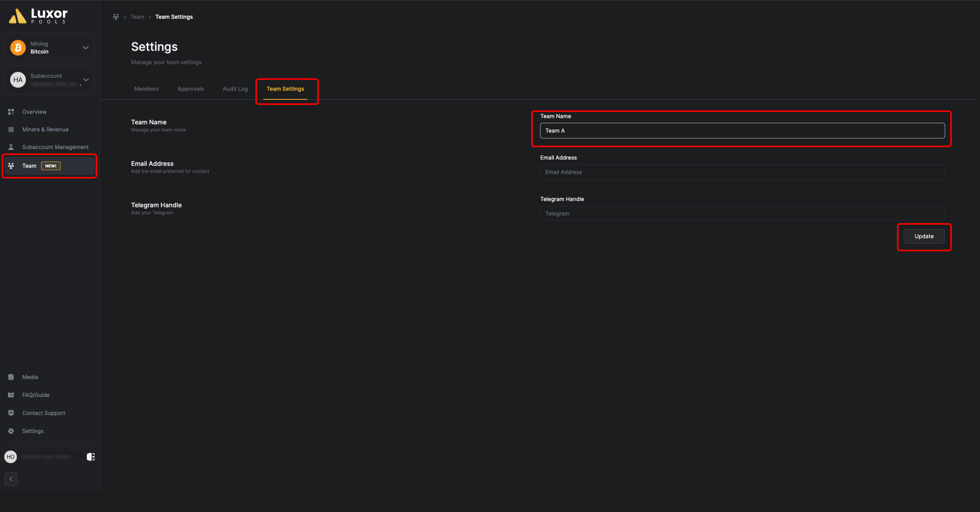980x512 pixels.
Task: Open Settings from the sidebar
Action: click(x=33, y=431)
